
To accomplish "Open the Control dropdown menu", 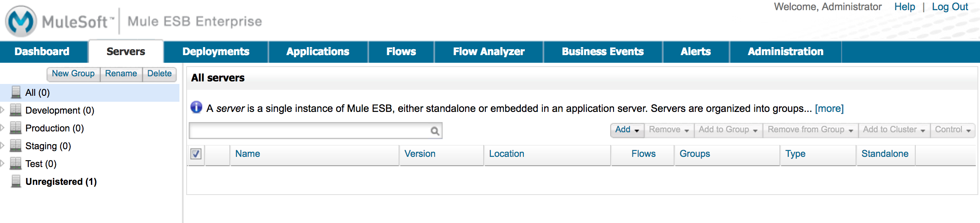I will click(x=952, y=130).
